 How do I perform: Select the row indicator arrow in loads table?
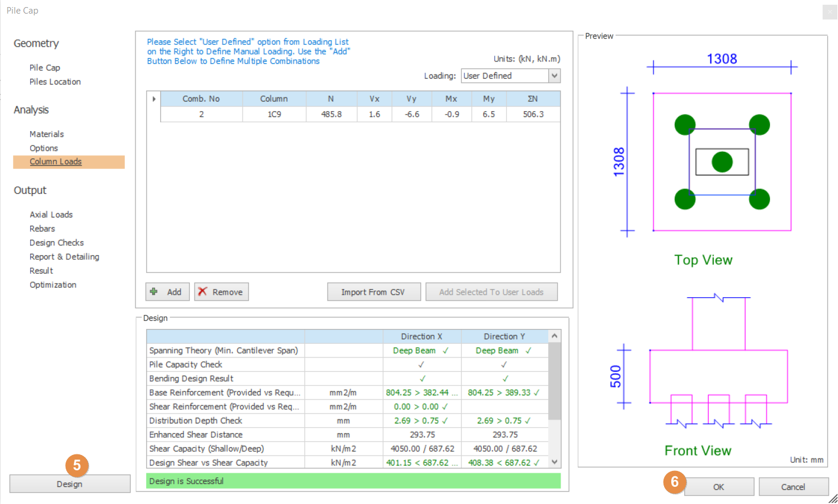point(154,99)
